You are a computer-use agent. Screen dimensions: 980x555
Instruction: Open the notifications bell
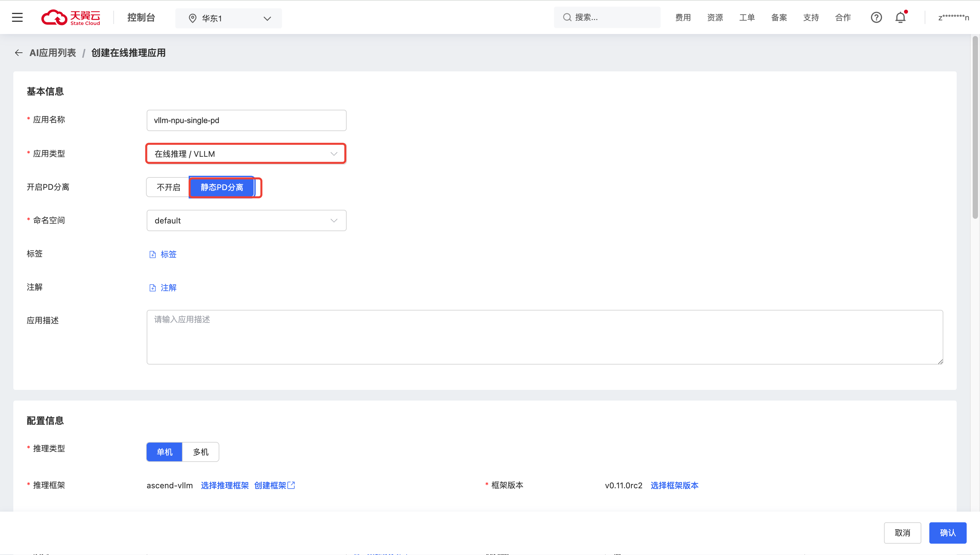point(900,18)
